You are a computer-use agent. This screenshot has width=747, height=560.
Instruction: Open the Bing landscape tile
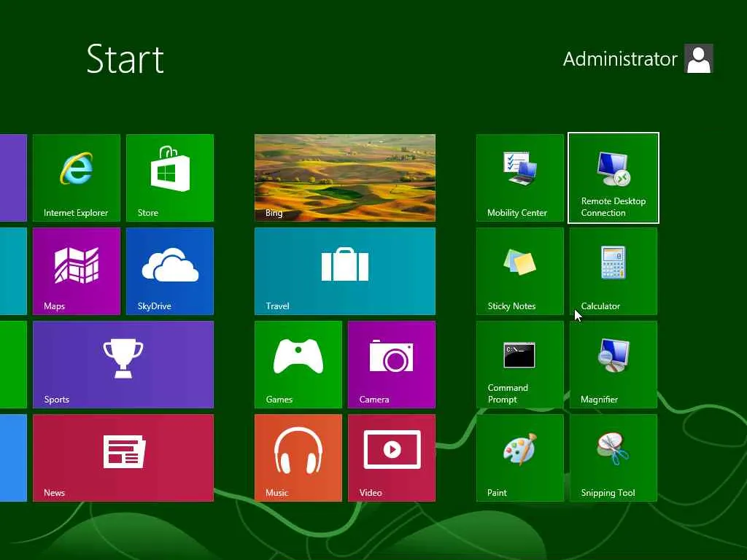point(345,178)
